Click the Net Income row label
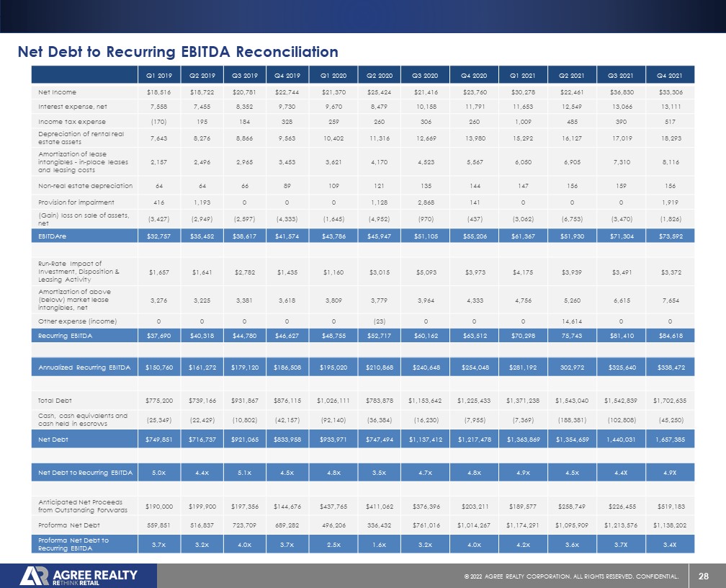Image resolution: width=726 pixels, height=588 pixels. (x=58, y=92)
